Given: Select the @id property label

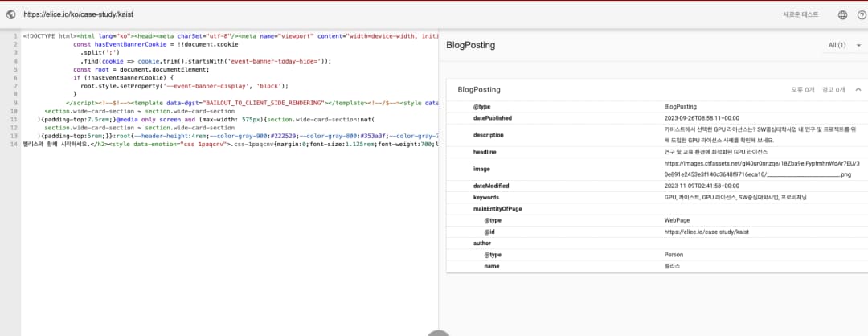Looking at the screenshot, I should coord(490,232).
